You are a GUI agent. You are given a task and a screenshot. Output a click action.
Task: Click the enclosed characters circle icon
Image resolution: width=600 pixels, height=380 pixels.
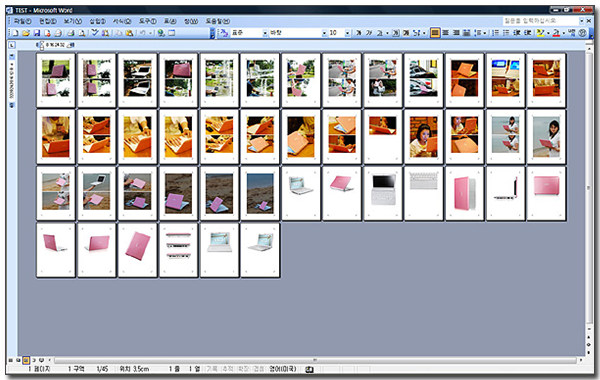coord(582,33)
